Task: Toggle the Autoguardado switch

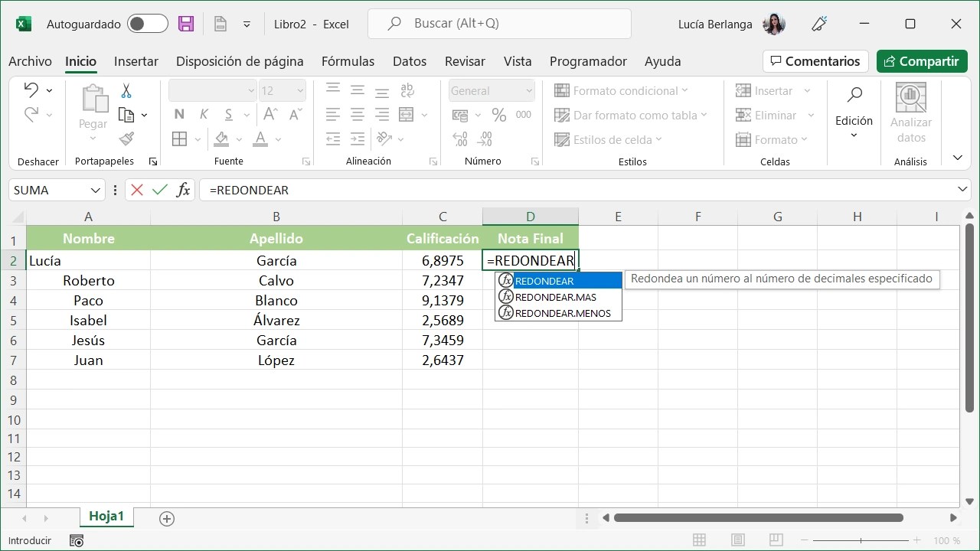Action: click(x=147, y=24)
